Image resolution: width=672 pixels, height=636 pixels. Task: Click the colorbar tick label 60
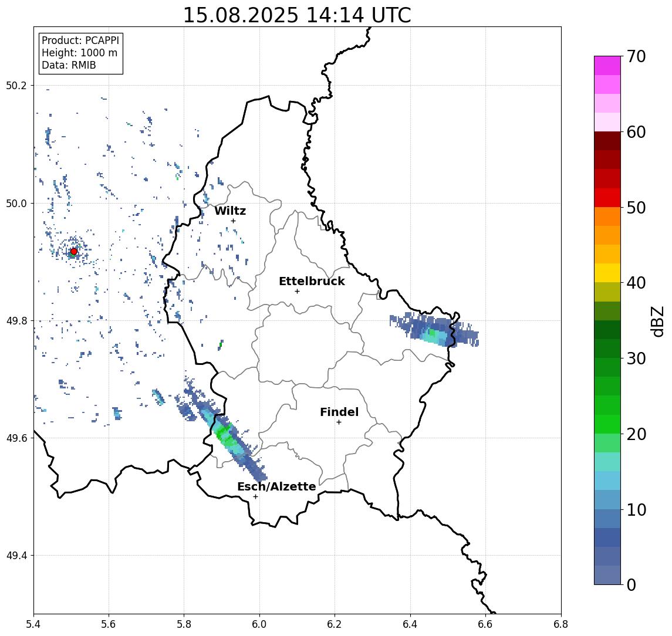point(636,133)
